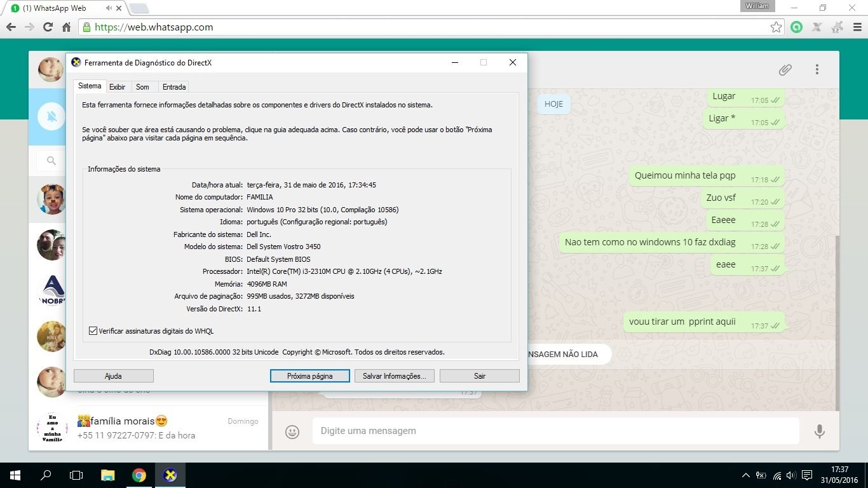Click the address bar URL web.whatsapp.com
The width and height of the screenshot is (868, 488).
[154, 27]
